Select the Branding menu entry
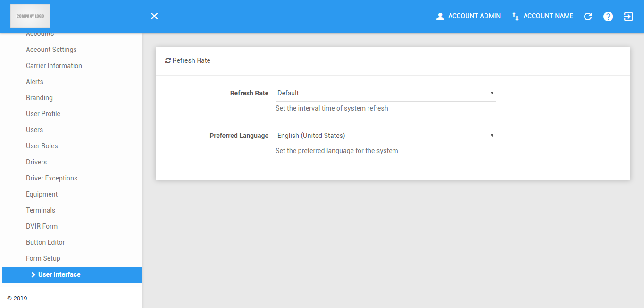The width and height of the screenshot is (644, 308). tap(39, 98)
